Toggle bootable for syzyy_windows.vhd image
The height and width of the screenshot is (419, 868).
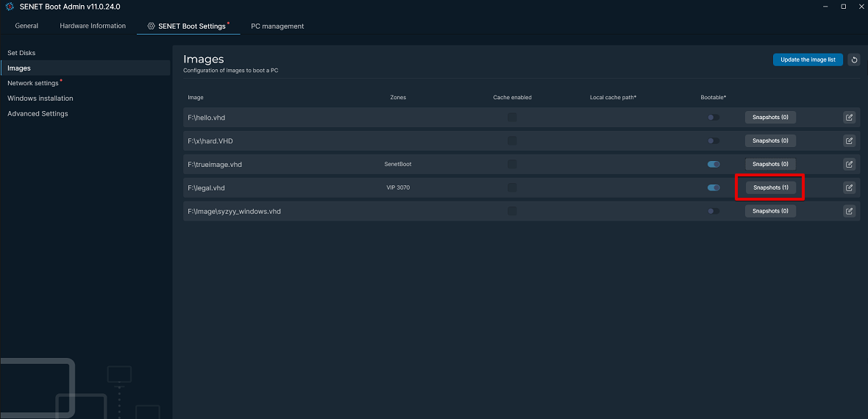tap(714, 211)
